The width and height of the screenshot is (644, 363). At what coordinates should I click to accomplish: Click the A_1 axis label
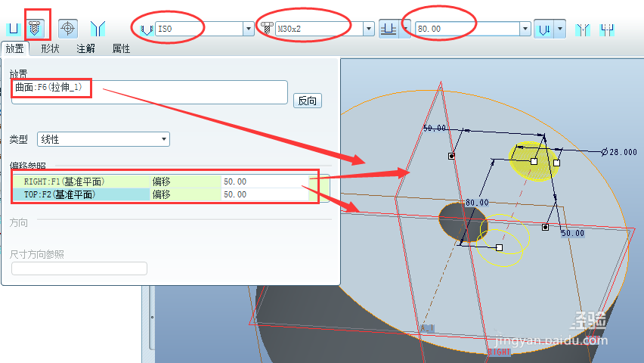click(x=428, y=328)
